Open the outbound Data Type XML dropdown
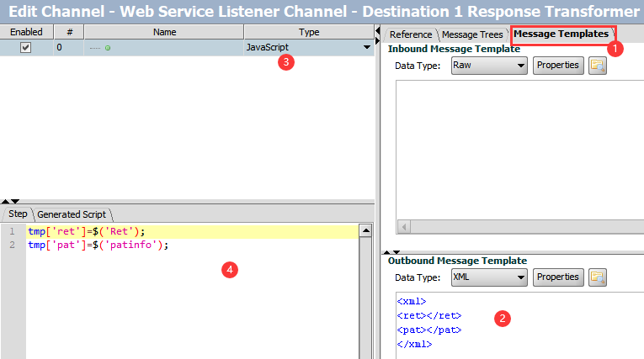 (489, 277)
